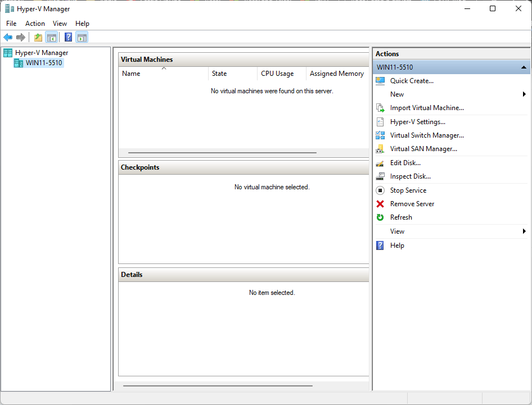532x405 pixels.
Task: Click the Checkpoints panel header
Action: point(244,167)
